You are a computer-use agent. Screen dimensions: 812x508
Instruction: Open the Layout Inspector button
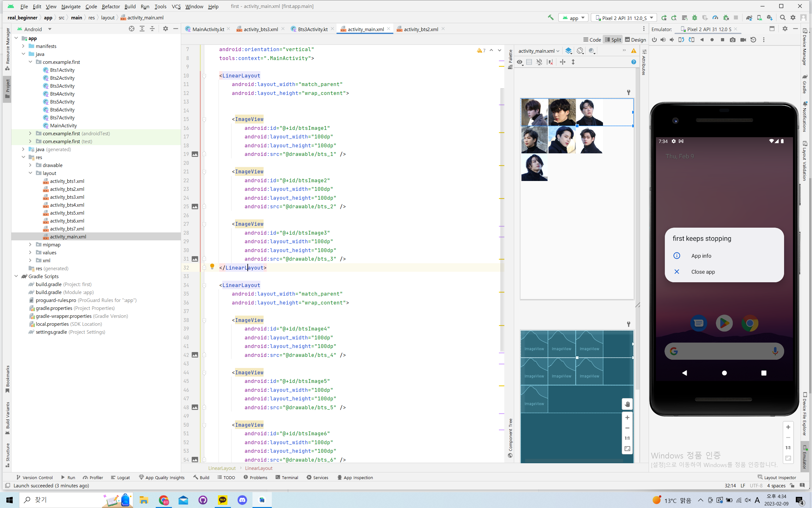pos(777,478)
